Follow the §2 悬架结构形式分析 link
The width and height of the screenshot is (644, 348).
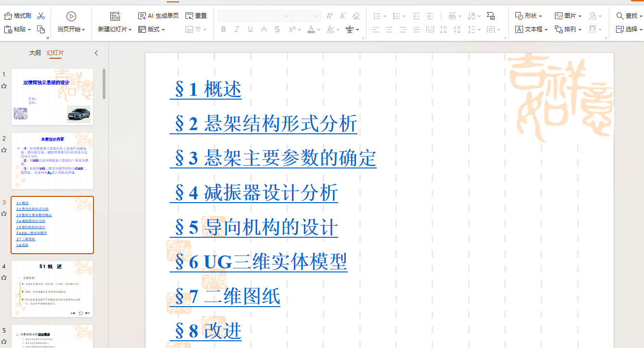point(263,124)
